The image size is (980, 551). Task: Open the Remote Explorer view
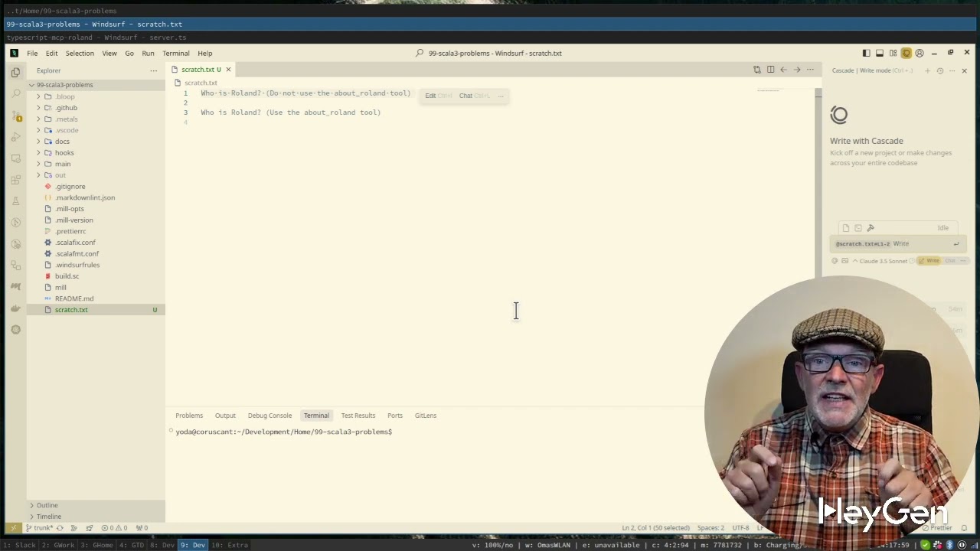tap(15, 158)
